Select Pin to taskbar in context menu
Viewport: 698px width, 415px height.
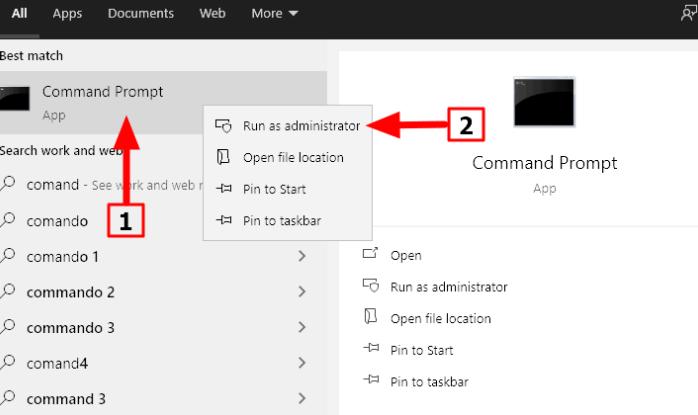(x=281, y=220)
